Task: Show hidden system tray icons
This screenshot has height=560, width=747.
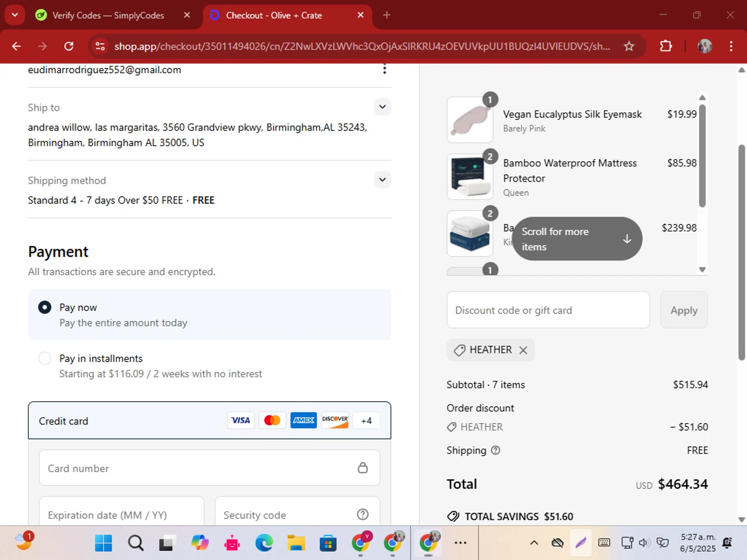Action: [534, 543]
